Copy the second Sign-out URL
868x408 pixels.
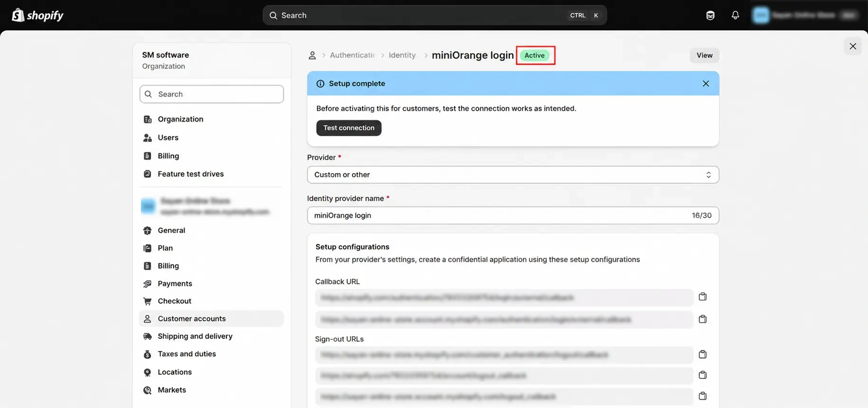coord(703,375)
